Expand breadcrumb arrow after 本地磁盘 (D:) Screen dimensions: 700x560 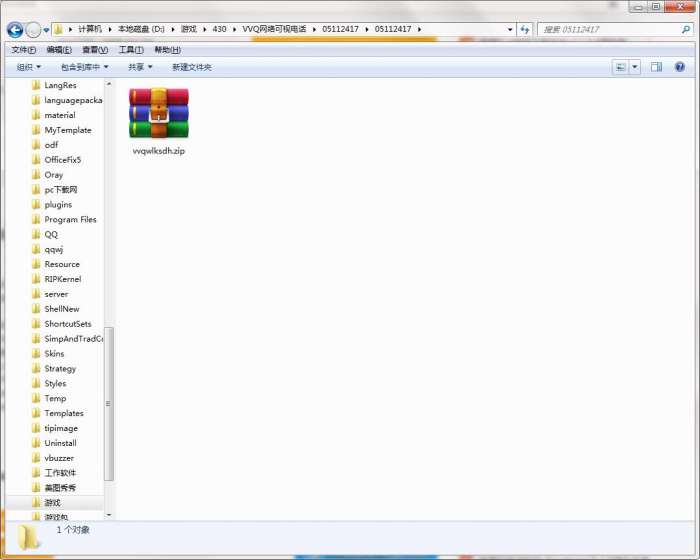173,29
